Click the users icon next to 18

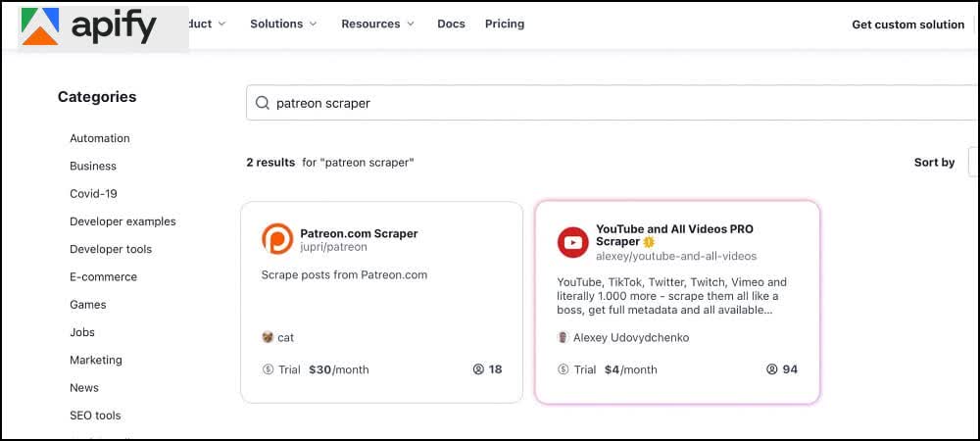click(x=478, y=369)
